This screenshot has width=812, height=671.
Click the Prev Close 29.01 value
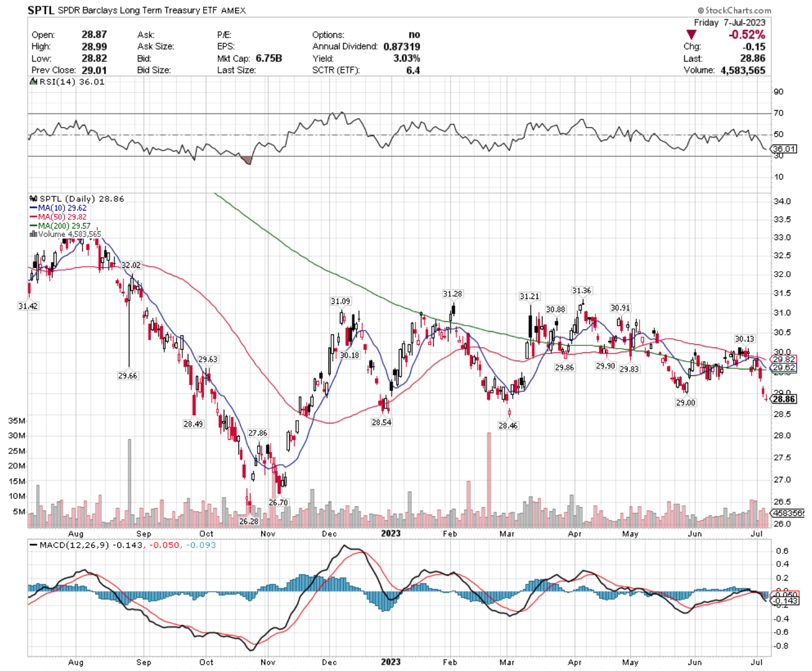(x=94, y=70)
